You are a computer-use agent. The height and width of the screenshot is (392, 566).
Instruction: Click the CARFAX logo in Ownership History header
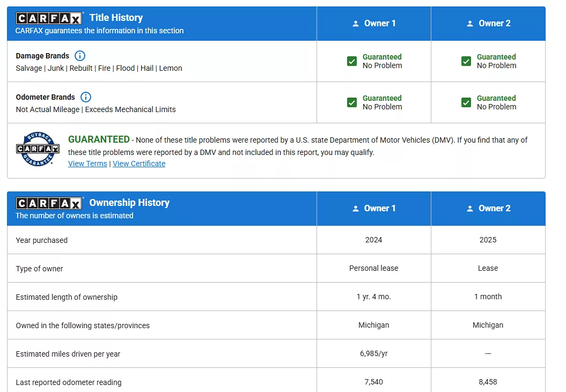pos(49,203)
